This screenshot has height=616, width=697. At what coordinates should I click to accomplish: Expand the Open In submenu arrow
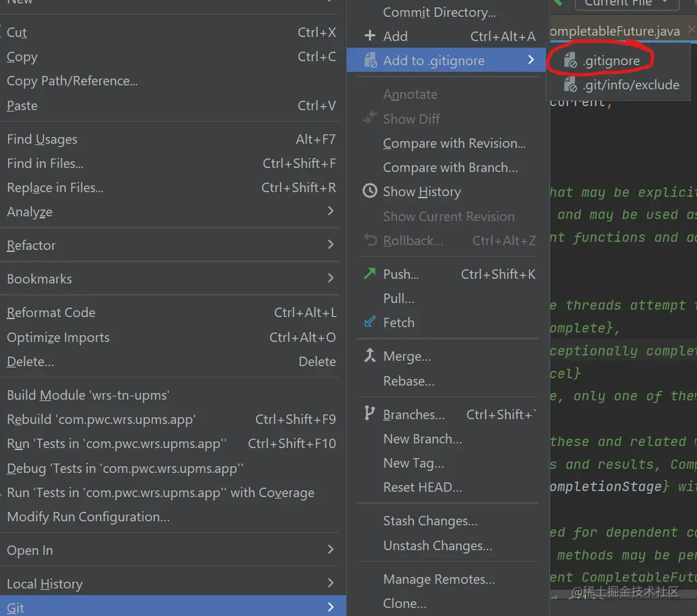click(x=330, y=549)
